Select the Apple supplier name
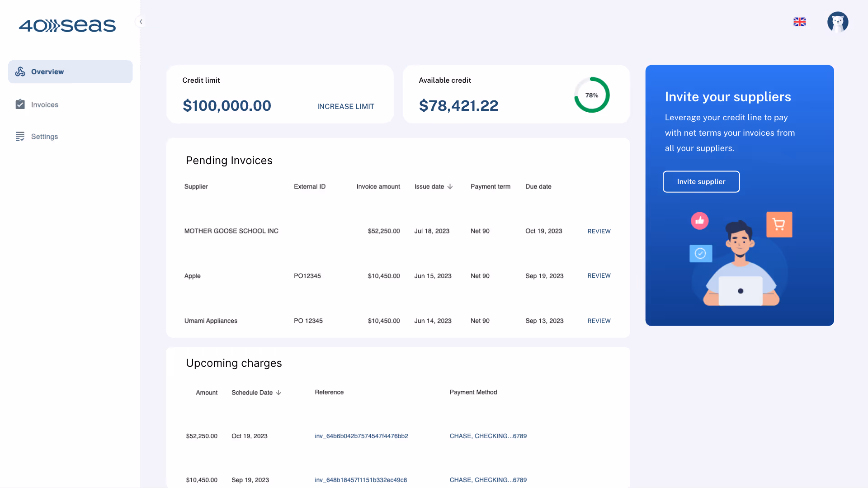868x488 pixels. click(x=192, y=276)
